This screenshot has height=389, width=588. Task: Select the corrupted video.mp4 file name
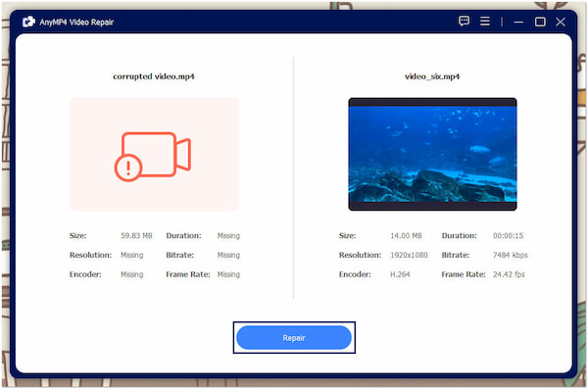coord(154,76)
